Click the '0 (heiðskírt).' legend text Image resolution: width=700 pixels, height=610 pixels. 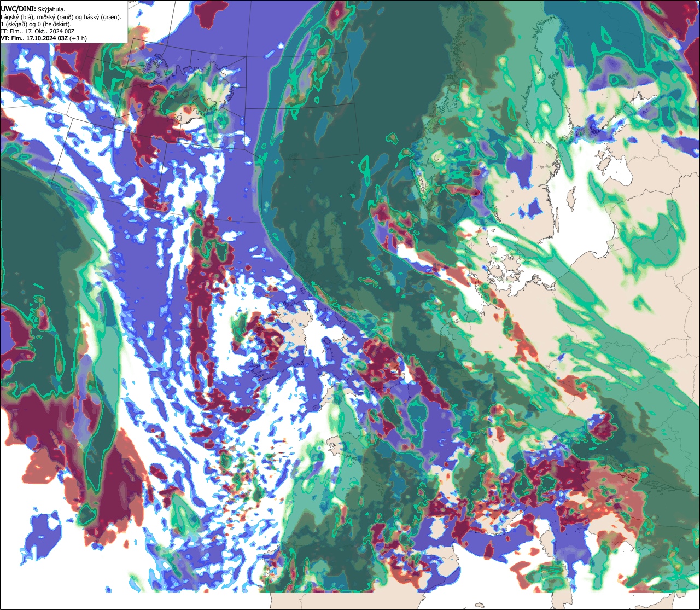pyautogui.click(x=54, y=25)
